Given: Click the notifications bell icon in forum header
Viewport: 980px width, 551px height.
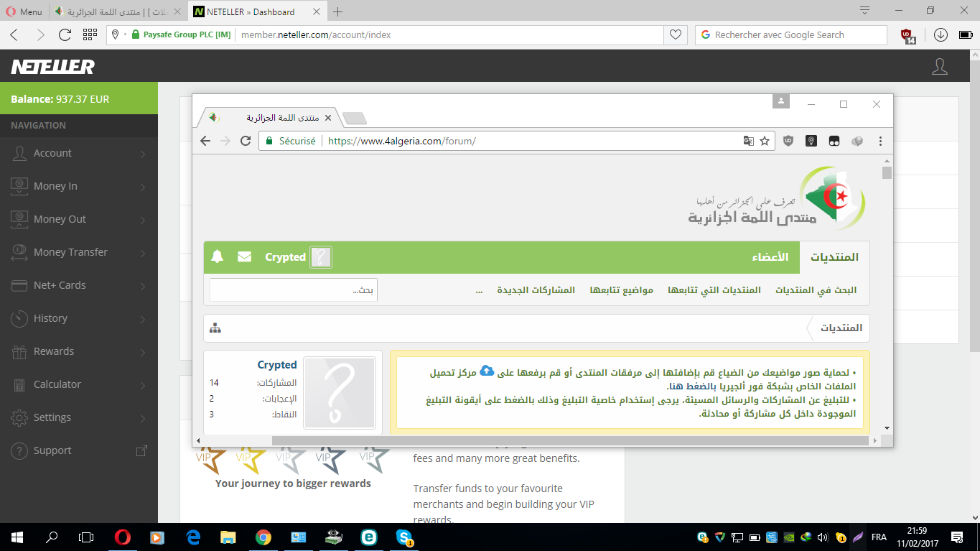Looking at the screenshot, I should [x=218, y=256].
